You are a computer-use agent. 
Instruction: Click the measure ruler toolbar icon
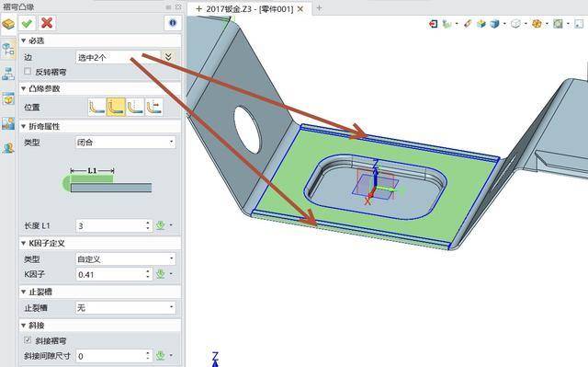(x=468, y=24)
